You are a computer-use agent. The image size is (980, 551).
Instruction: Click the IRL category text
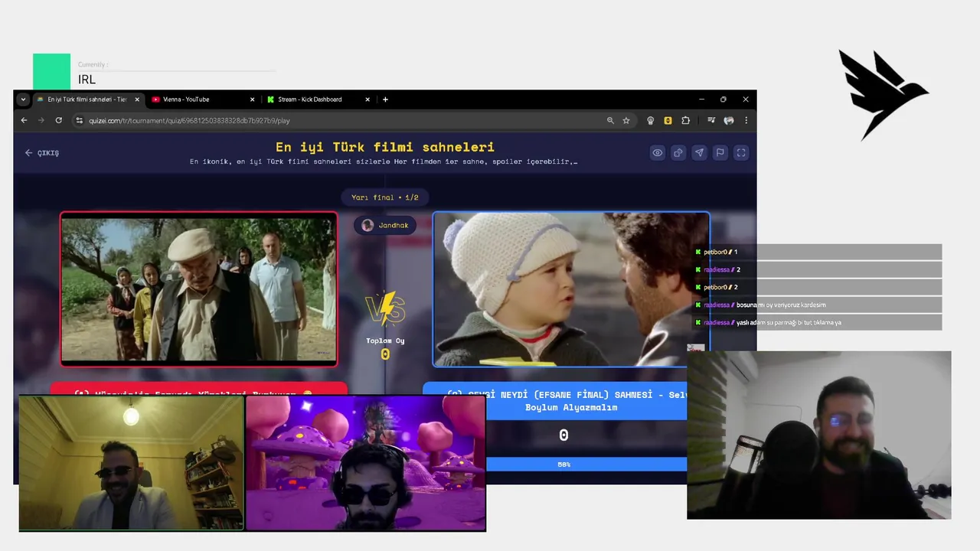[87, 80]
